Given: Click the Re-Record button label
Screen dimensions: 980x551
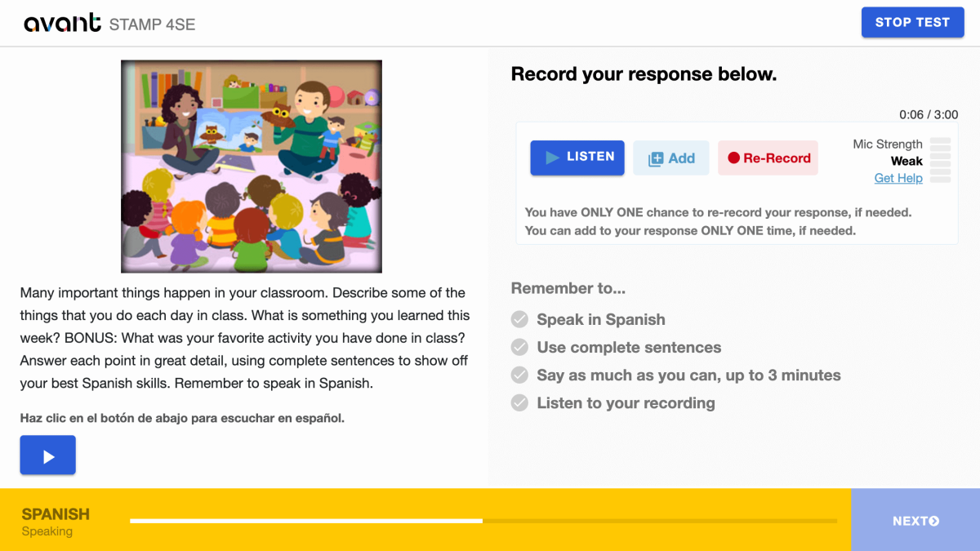Looking at the screenshot, I should coord(777,158).
